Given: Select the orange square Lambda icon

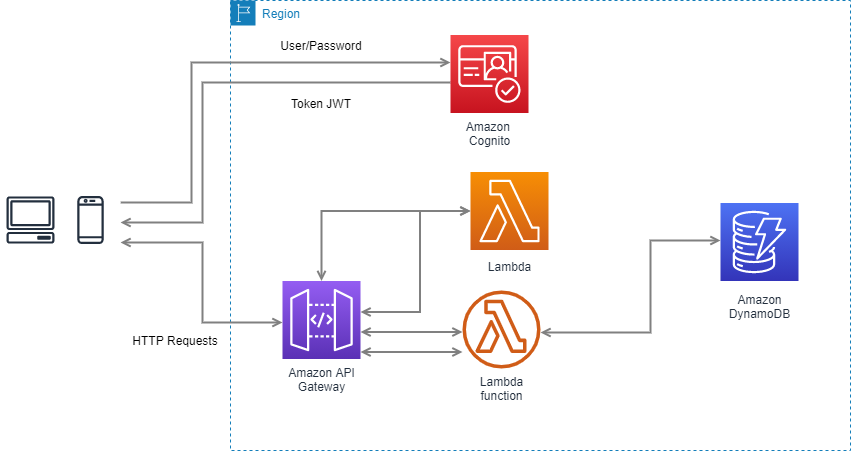Looking at the screenshot, I should 509,211.
